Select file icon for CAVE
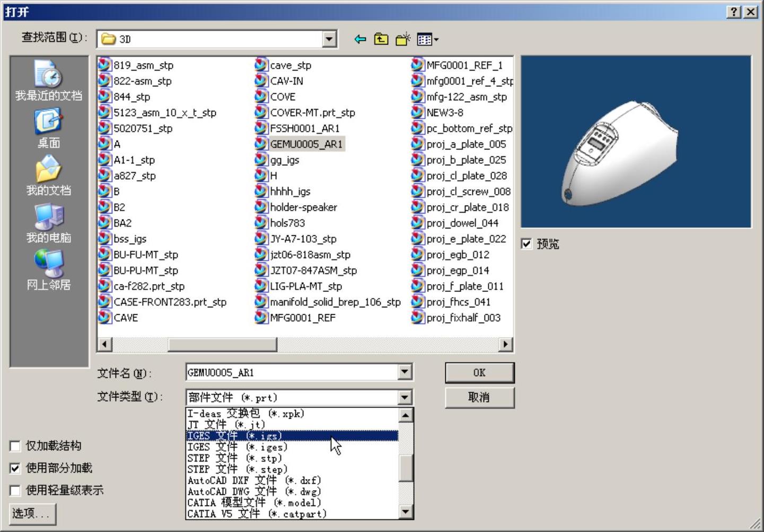This screenshot has width=764, height=532. click(x=105, y=318)
